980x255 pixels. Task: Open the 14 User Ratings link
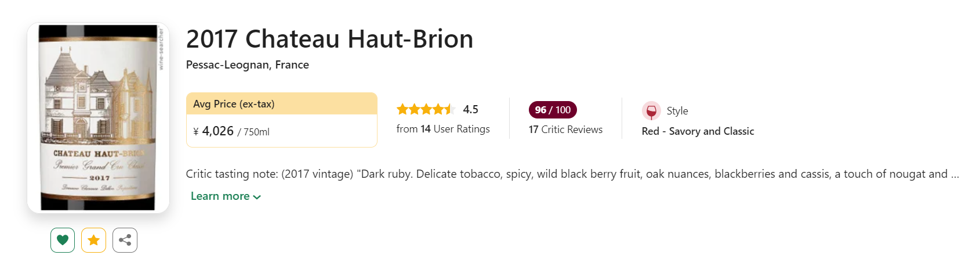(443, 129)
